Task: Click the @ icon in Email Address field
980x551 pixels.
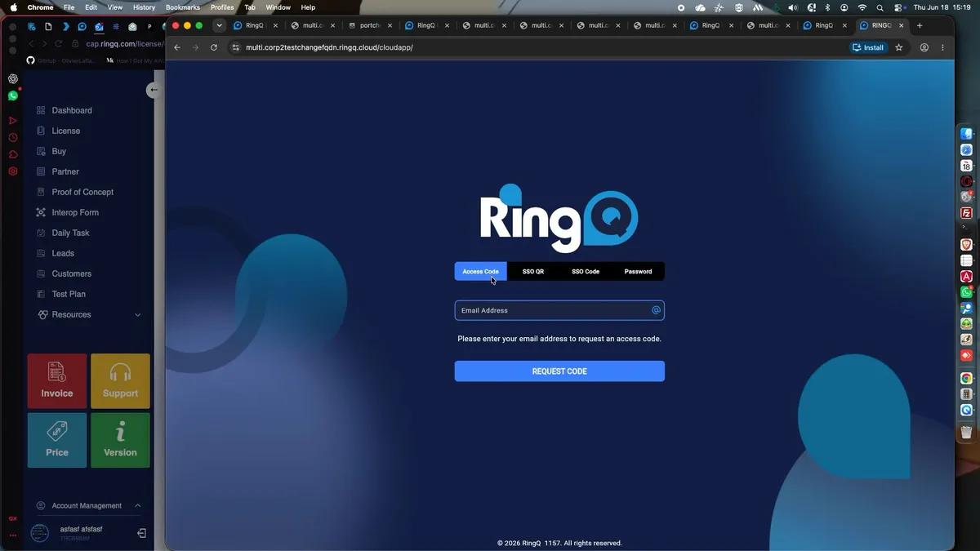Action: [656, 310]
